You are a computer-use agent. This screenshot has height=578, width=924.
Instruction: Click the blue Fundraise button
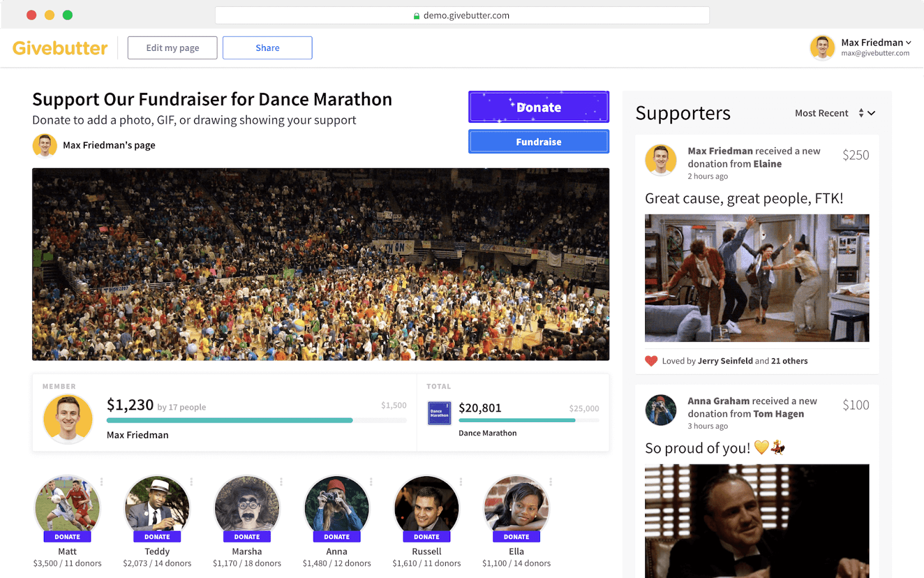click(538, 142)
